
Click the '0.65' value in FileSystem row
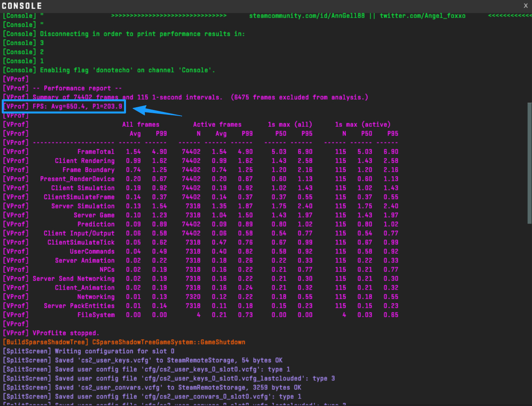click(x=391, y=315)
